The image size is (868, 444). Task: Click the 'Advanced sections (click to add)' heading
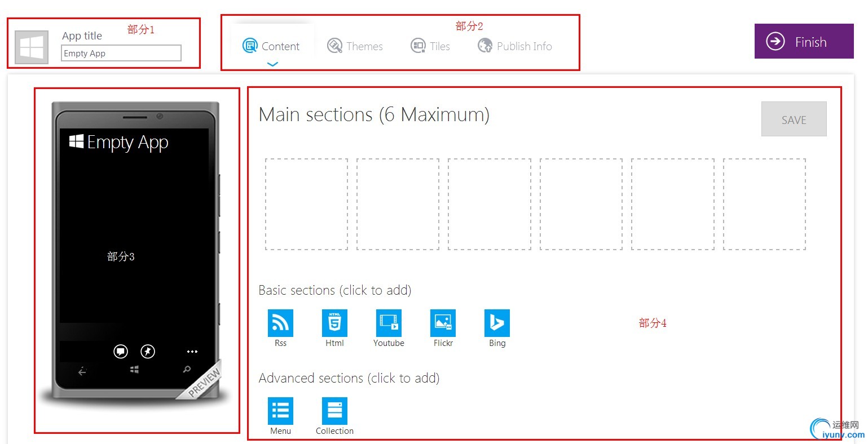pyautogui.click(x=349, y=378)
